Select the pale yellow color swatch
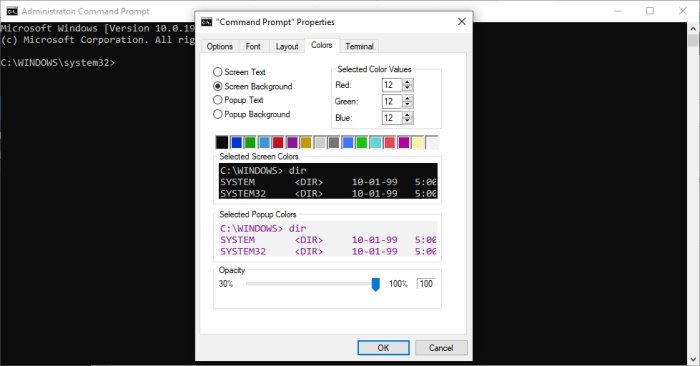Image resolution: width=700 pixels, height=366 pixels. tap(418, 142)
